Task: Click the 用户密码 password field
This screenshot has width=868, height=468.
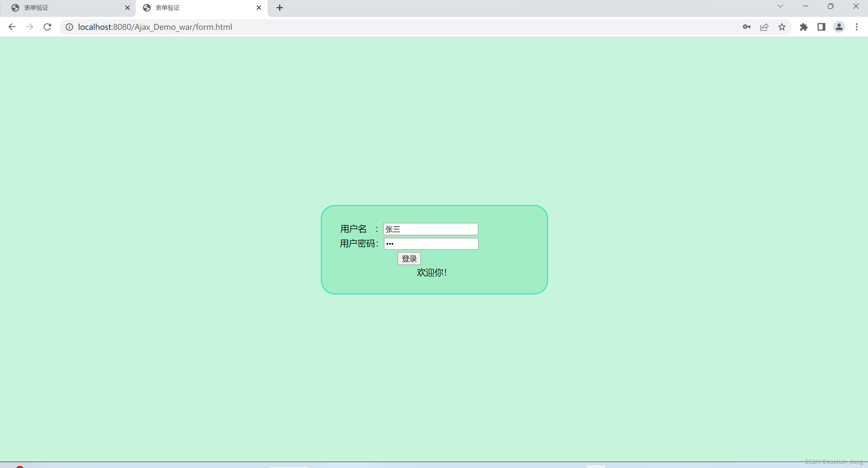Action: [430, 244]
